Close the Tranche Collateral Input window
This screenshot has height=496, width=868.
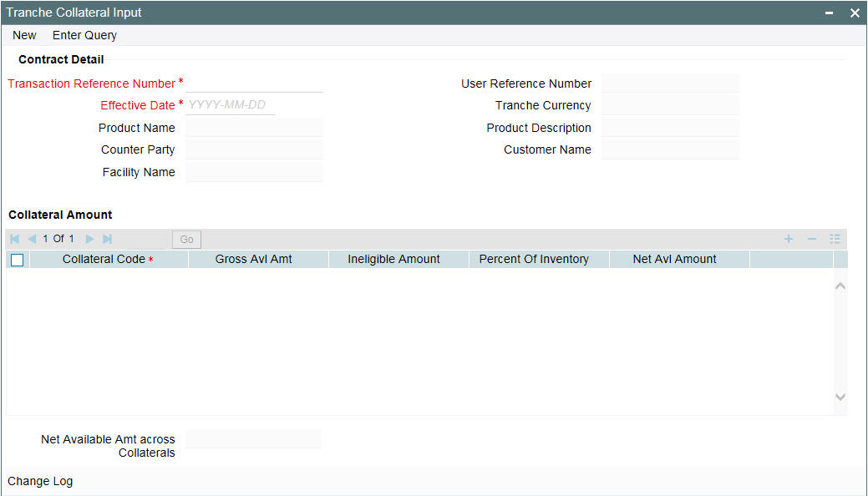pyautogui.click(x=855, y=13)
